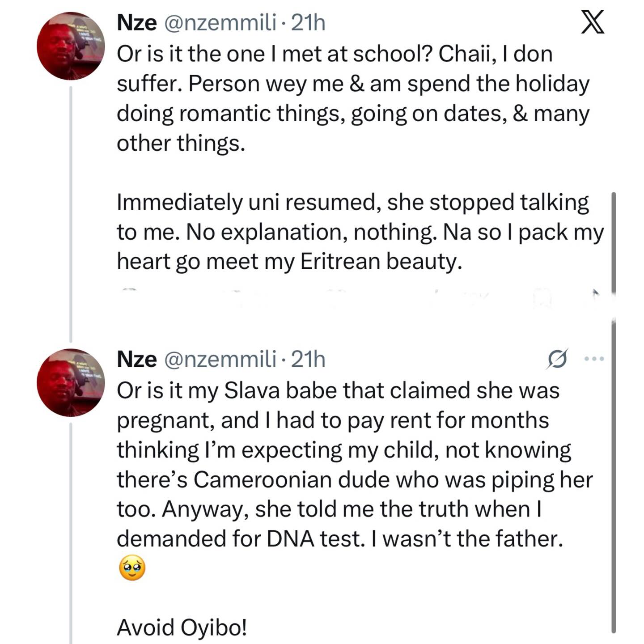Image resolution: width=644 pixels, height=644 pixels.
Task: Open the three-dot more menu on the second tweet
Action: point(594,359)
